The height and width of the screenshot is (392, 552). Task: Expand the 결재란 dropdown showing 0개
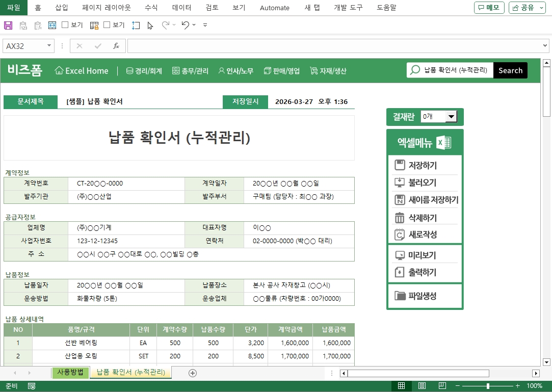[451, 117]
